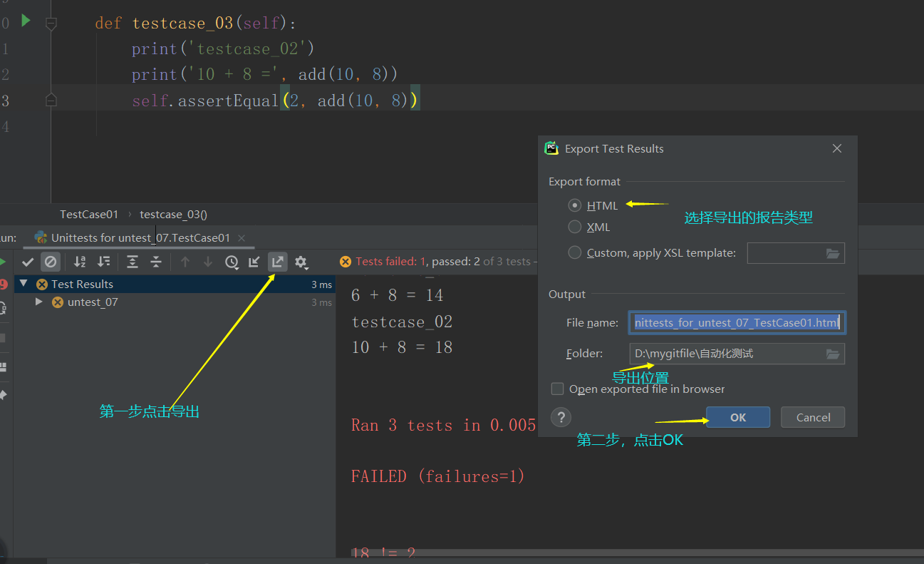Screen dimensions: 924x564
Task: Browse for XSL template folder icon
Action: (x=833, y=253)
